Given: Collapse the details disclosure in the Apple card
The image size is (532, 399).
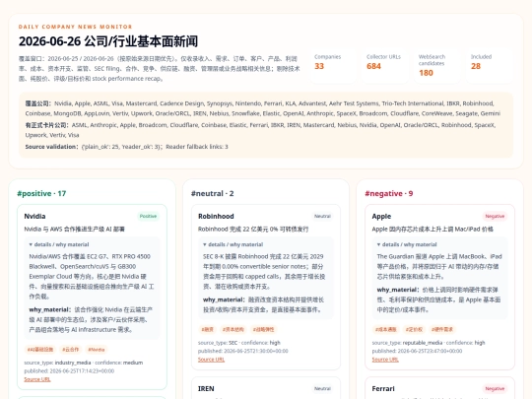Looking at the screenshot, I should point(407,244).
